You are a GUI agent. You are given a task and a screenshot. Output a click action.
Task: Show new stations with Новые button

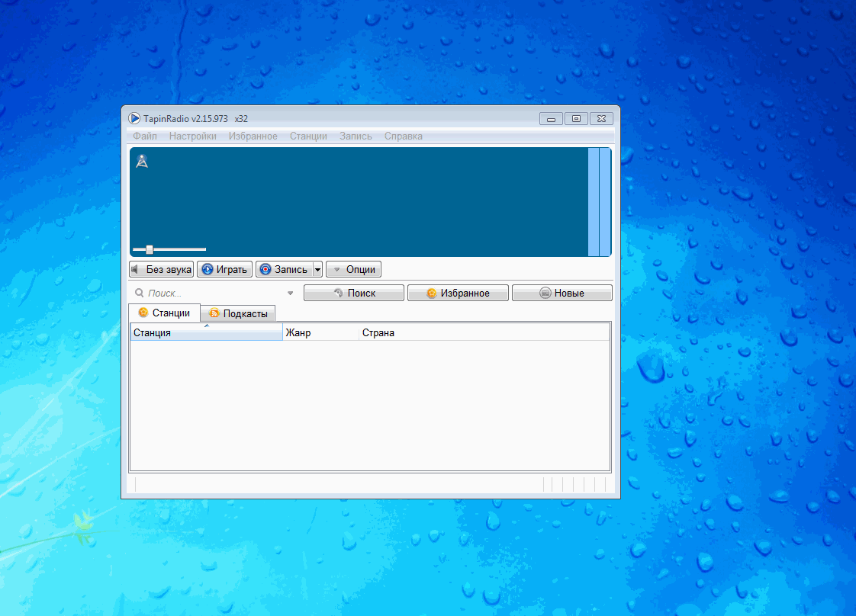[x=562, y=293]
